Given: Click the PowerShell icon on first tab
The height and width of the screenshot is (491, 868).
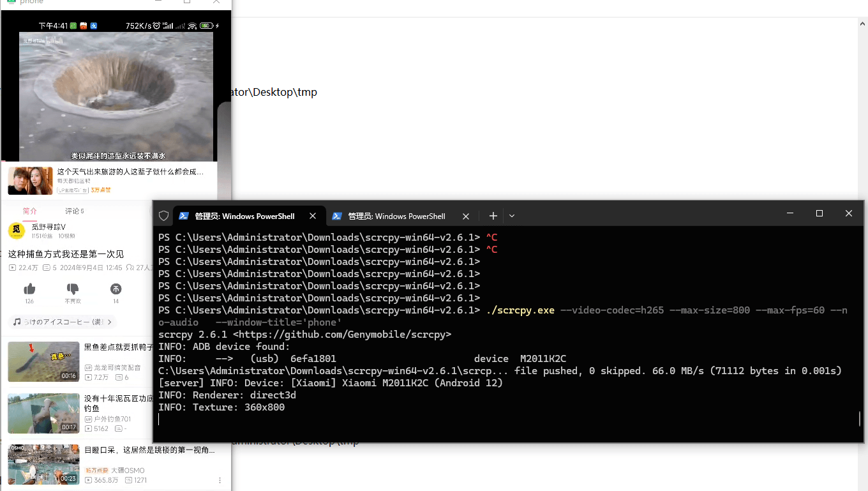Looking at the screenshot, I should pos(184,216).
